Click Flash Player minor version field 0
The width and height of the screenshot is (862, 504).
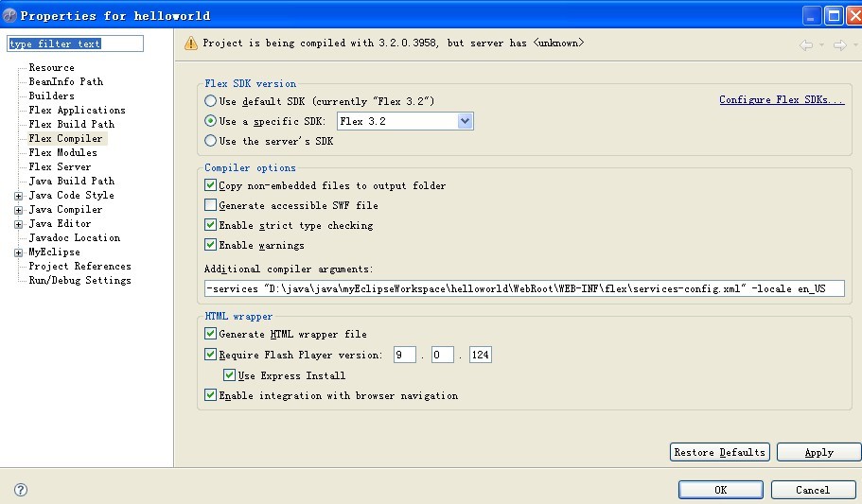(443, 355)
